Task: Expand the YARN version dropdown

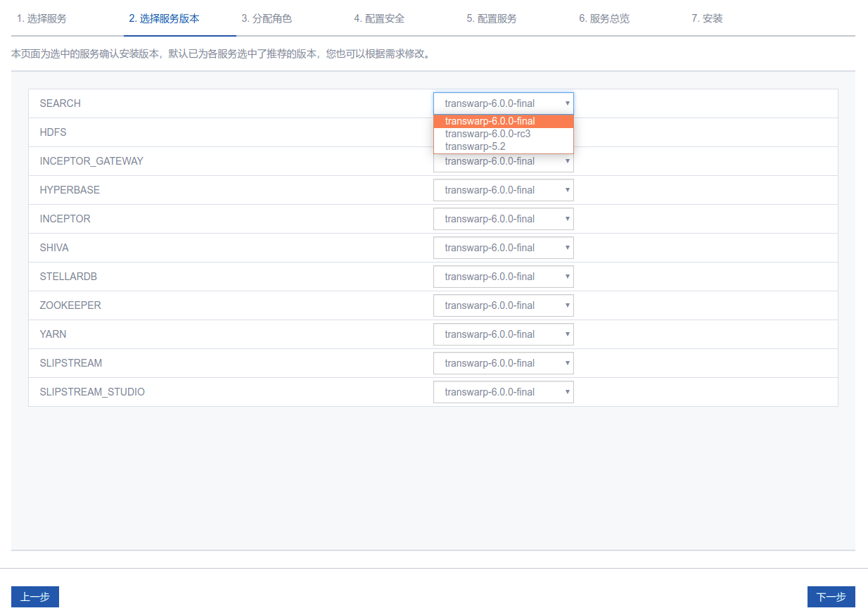Action: tap(504, 334)
